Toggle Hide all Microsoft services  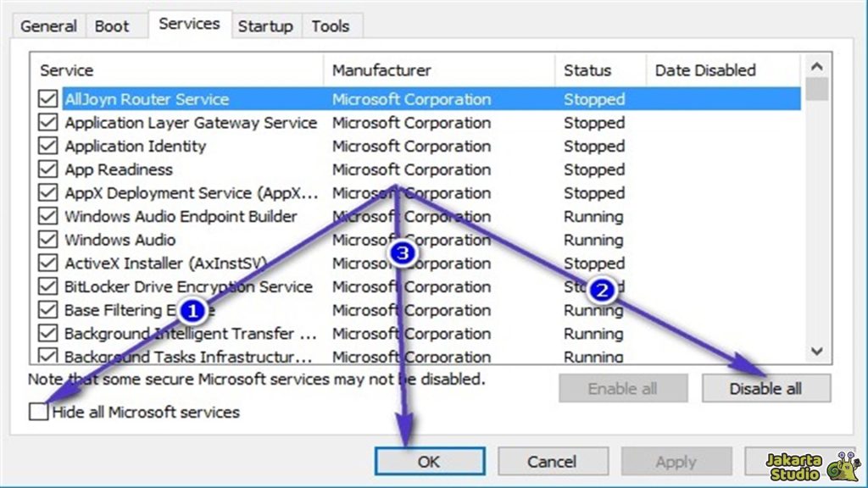(37, 413)
